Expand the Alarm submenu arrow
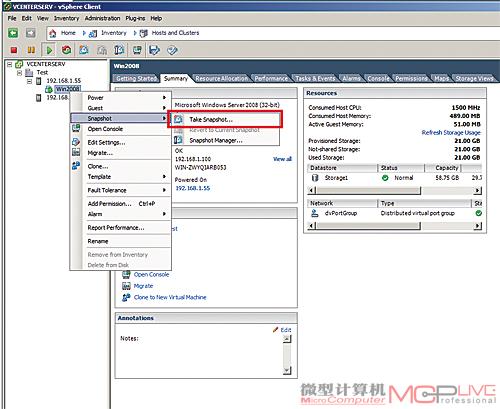 click(x=164, y=214)
